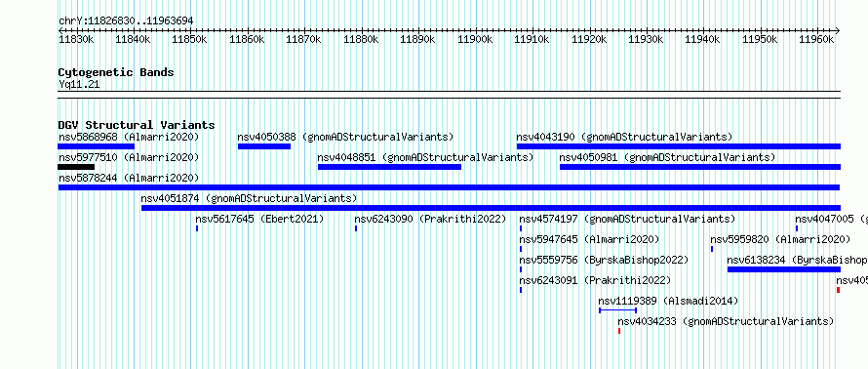868x369 pixels.
Task: Click the blue marker under nsv4574197
Action: [x=521, y=228]
